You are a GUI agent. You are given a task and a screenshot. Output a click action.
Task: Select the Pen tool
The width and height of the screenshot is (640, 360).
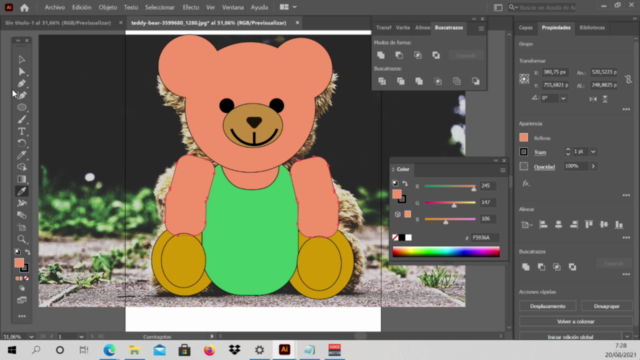click(x=22, y=84)
